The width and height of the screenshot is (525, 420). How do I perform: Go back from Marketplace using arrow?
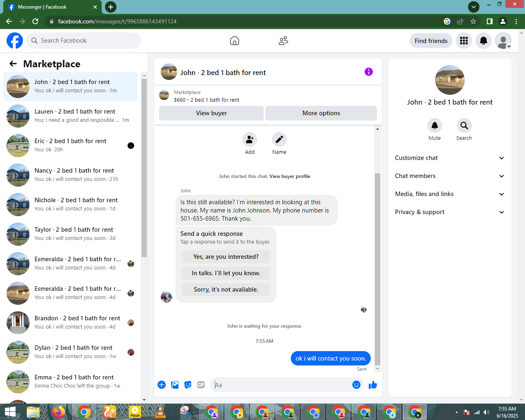[13, 64]
